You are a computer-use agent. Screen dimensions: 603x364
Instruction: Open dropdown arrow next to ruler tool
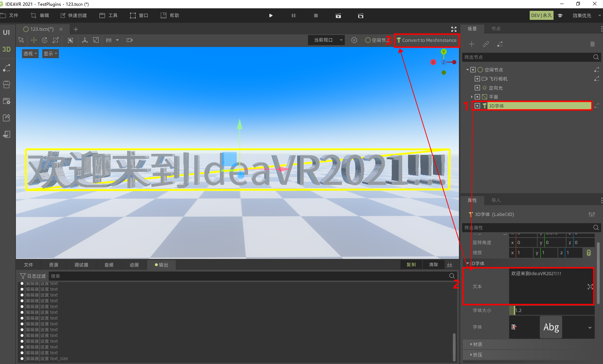point(117,40)
